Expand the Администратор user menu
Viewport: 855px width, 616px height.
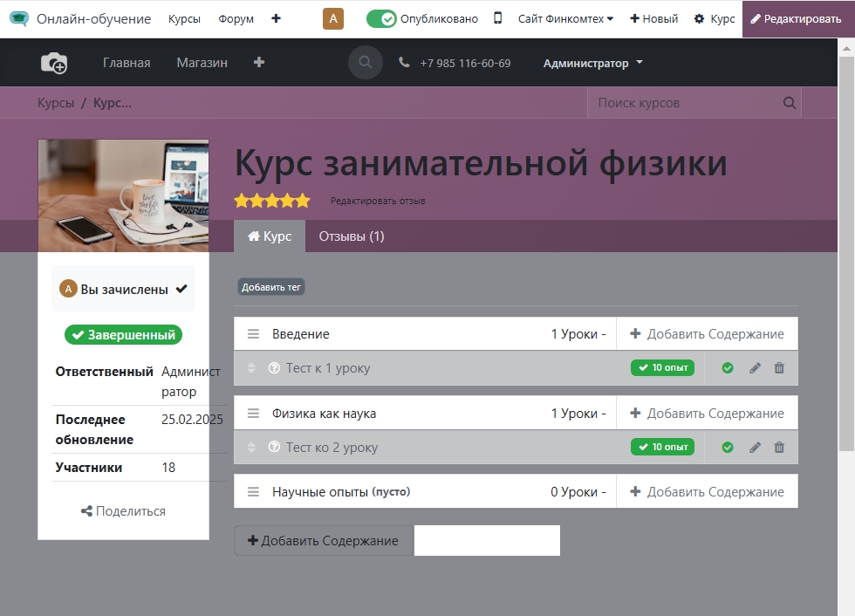click(x=592, y=63)
